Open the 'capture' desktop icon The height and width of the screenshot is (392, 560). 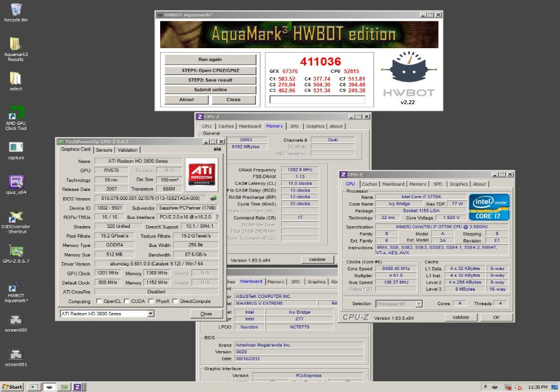point(16,150)
